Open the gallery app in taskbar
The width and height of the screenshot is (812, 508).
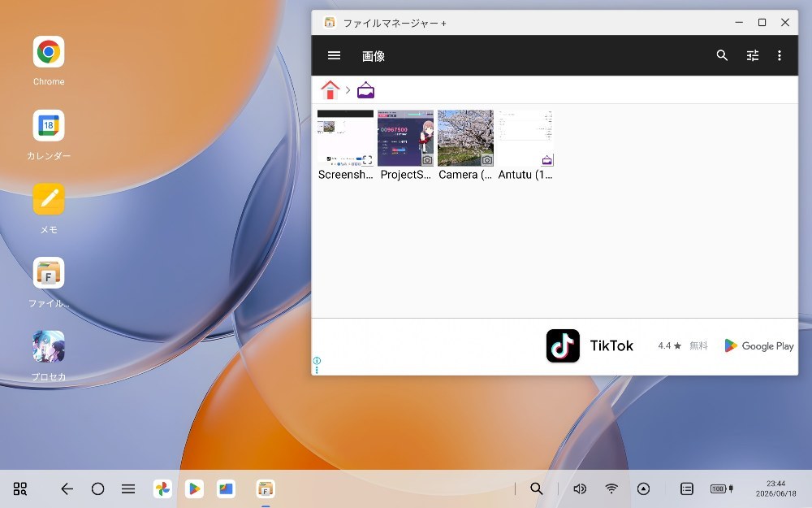226,488
